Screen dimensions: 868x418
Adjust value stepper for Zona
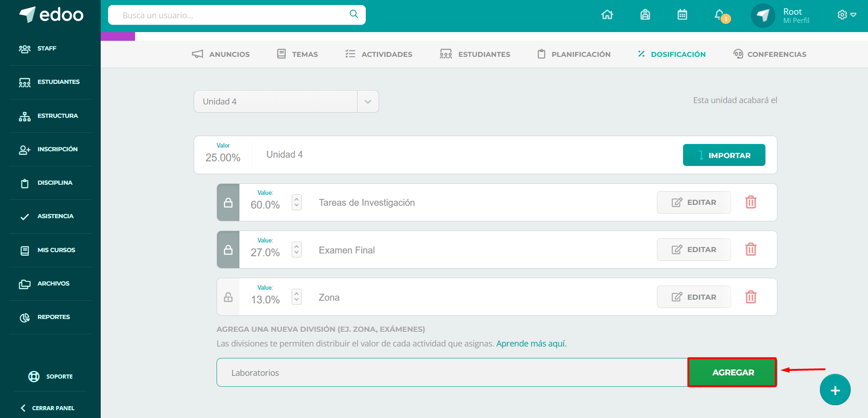click(297, 297)
